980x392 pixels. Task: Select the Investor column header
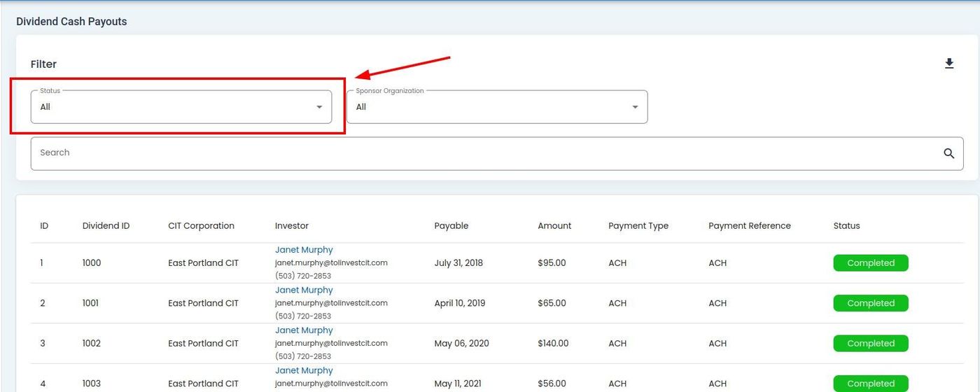[291, 226]
